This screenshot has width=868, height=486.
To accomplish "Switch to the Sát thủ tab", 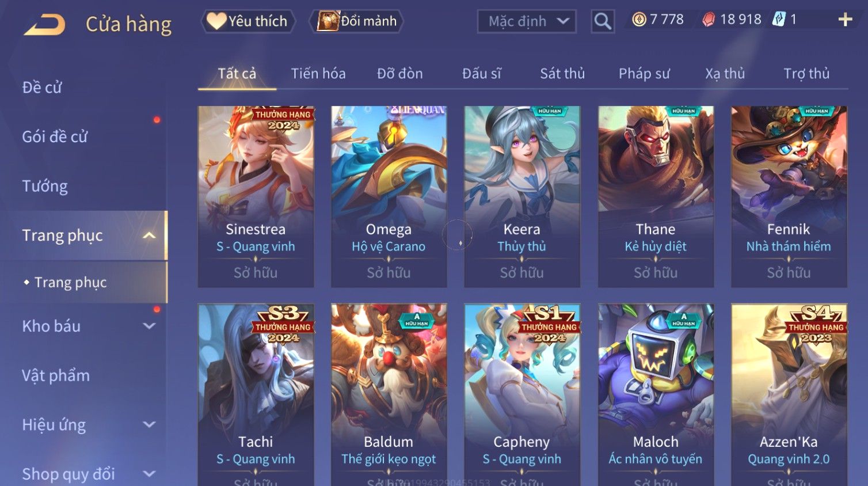I will pyautogui.click(x=562, y=74).
